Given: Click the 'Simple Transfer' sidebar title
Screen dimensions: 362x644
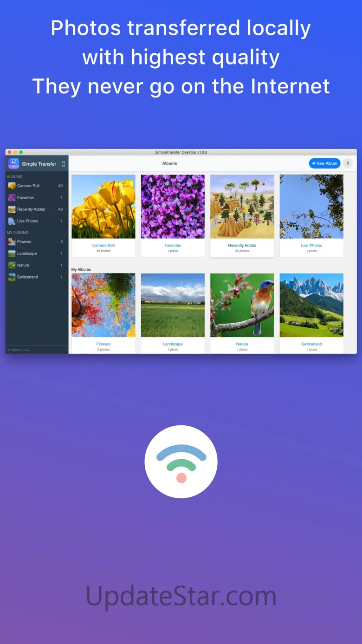Looking at the screenshot, I should point(39,164).
